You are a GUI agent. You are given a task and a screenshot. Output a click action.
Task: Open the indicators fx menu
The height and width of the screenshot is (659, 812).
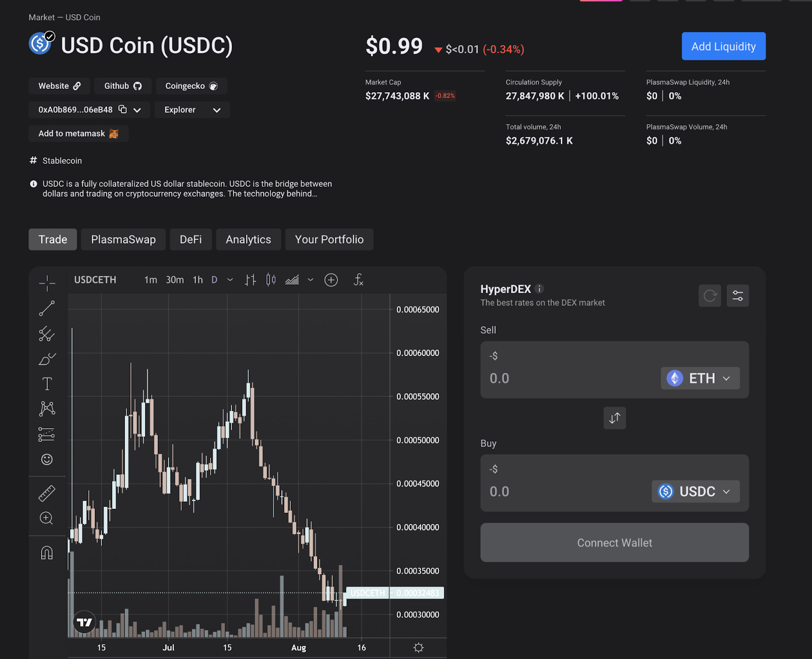pos(358,280)
